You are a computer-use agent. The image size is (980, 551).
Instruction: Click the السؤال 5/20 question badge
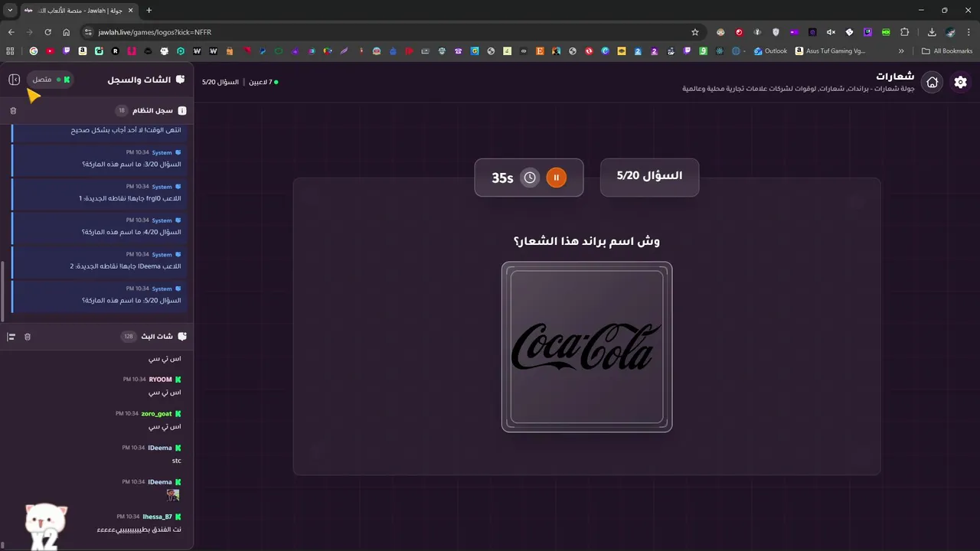coord(649,177)
